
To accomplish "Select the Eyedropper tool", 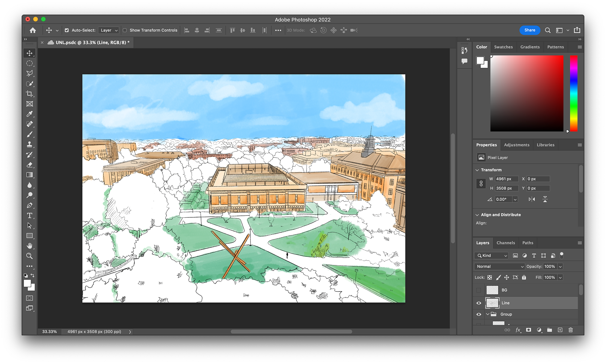I will coord(30,114).
